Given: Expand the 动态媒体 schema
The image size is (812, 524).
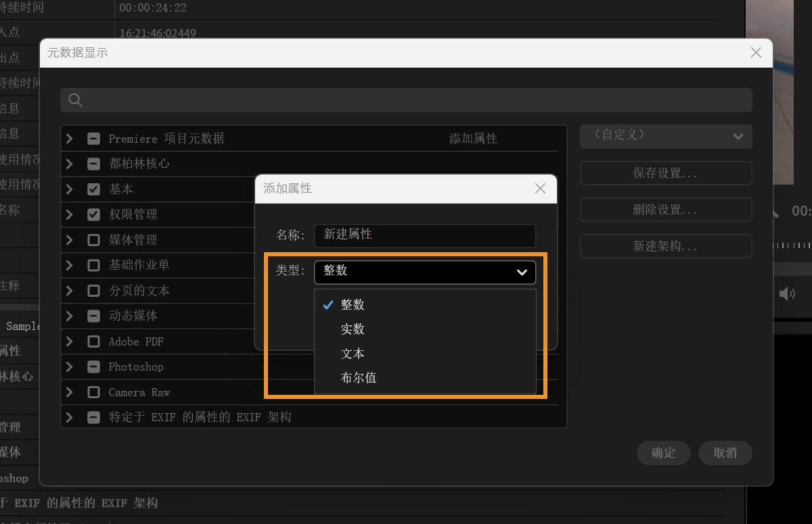Looking at the screenshot, I should (x=70, y=316).
